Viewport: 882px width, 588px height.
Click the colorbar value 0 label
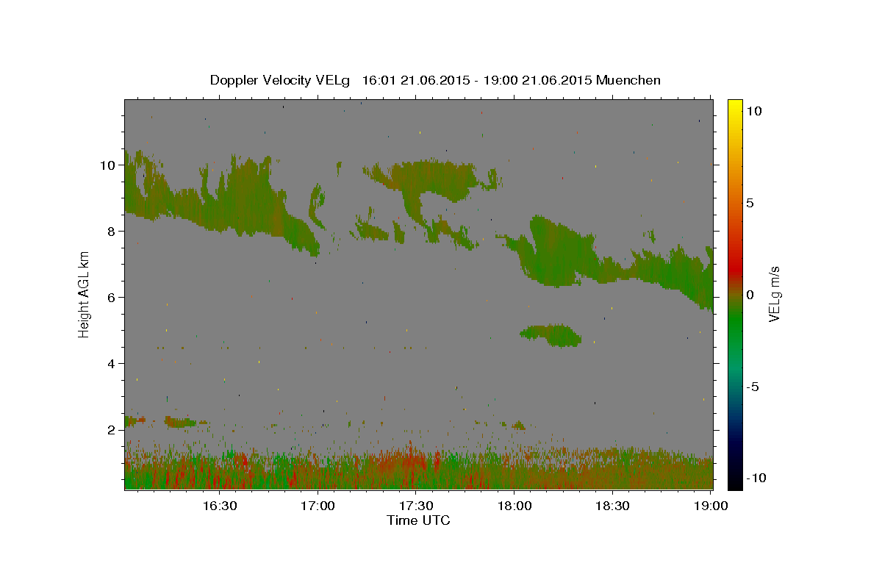750,295
